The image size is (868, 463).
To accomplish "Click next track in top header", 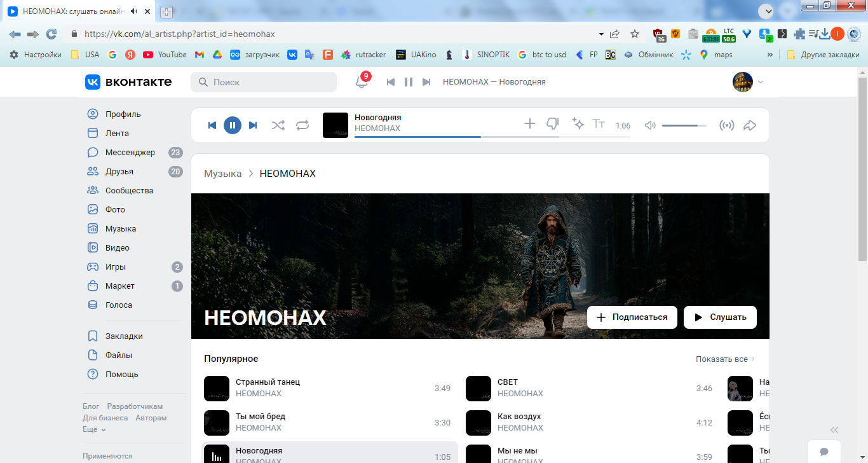I will point(426,82).
